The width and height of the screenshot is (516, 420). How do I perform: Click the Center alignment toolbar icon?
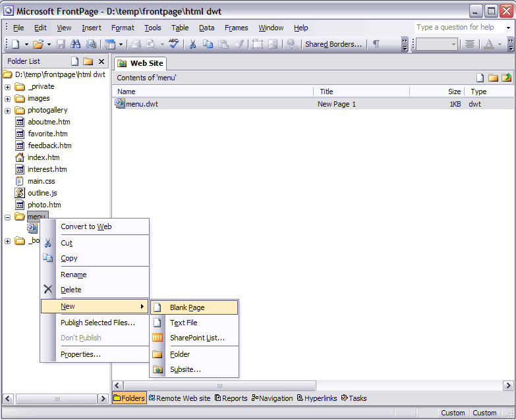coord(470,44)
